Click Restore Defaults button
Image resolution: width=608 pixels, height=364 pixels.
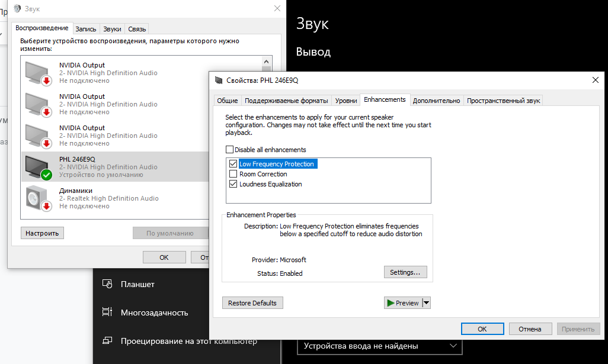252,303
